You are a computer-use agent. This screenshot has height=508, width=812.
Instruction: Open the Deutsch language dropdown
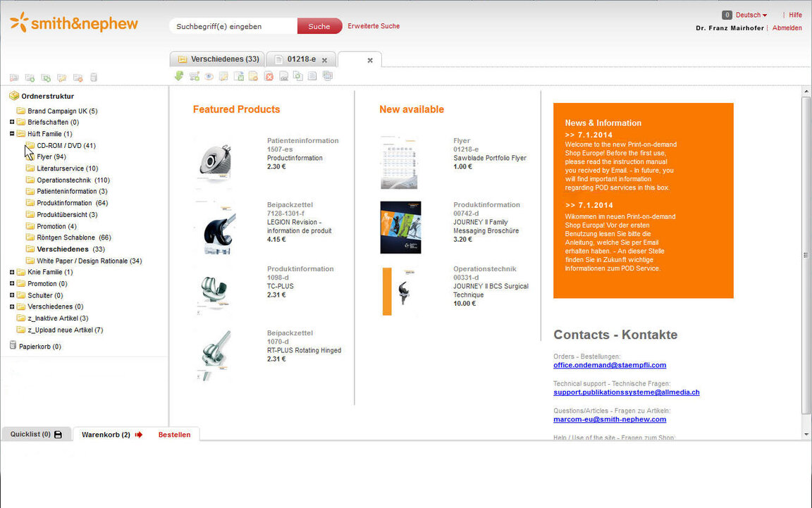pyautogui.click(x=751, y=15)
